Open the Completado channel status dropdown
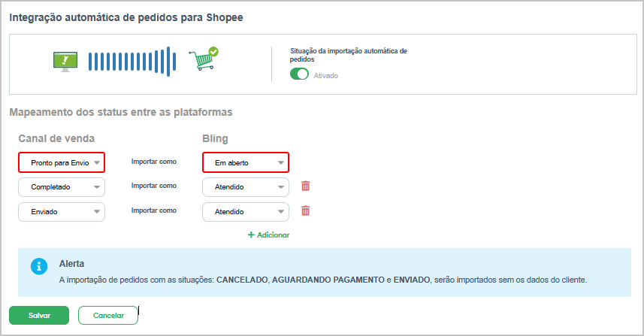Image resolution: width=644 pixels, height=336 pixels. coord(62,187)
